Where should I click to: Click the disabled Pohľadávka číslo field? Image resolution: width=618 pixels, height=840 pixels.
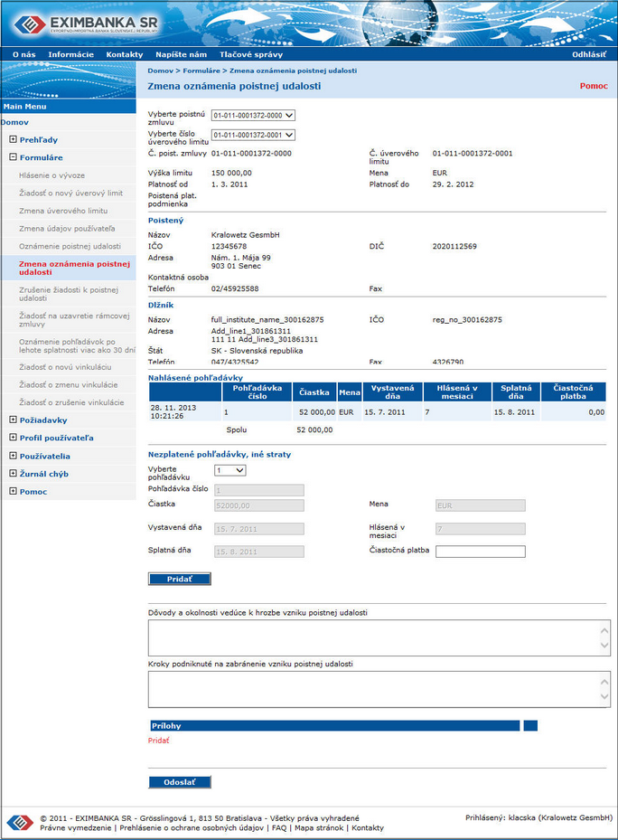pos(259,490)
